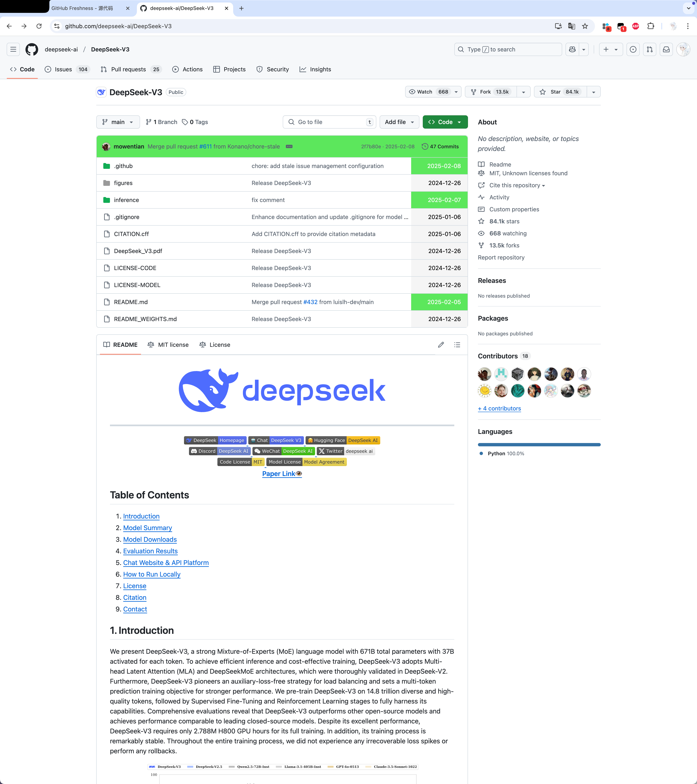Screen dimensions: 697x784
Task: Switch to the Issues tab
Action: pyautogui.click(x=63, y=69)
